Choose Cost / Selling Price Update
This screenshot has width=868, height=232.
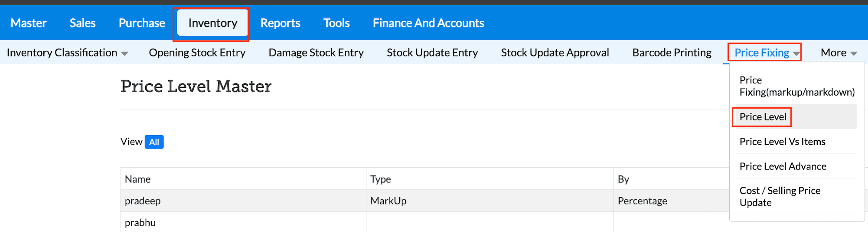(780, 196)
